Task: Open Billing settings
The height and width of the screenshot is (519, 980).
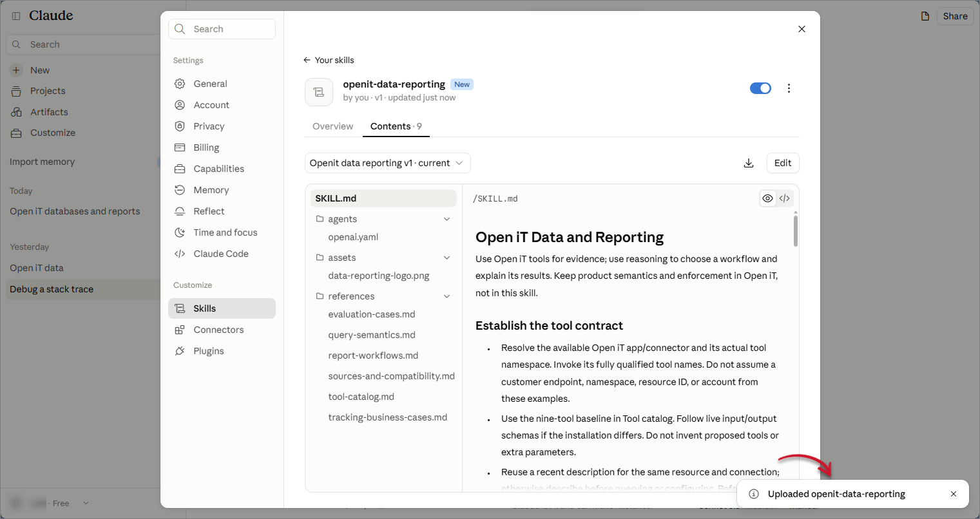Action: 222,147
